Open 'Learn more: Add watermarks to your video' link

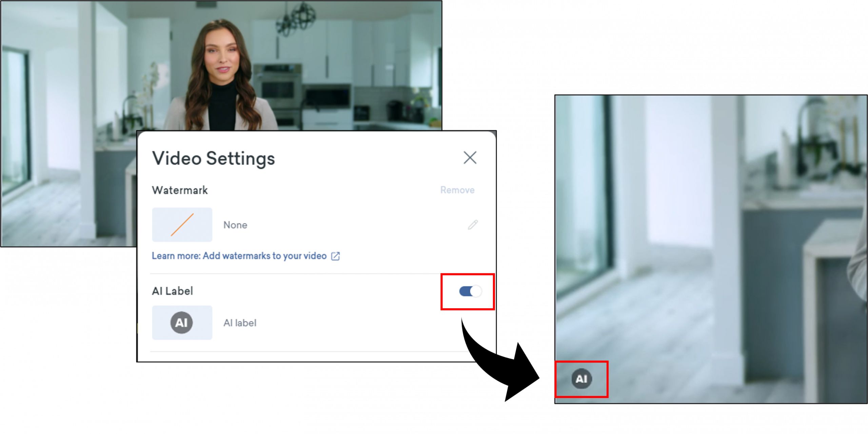(x=239, y=256)
